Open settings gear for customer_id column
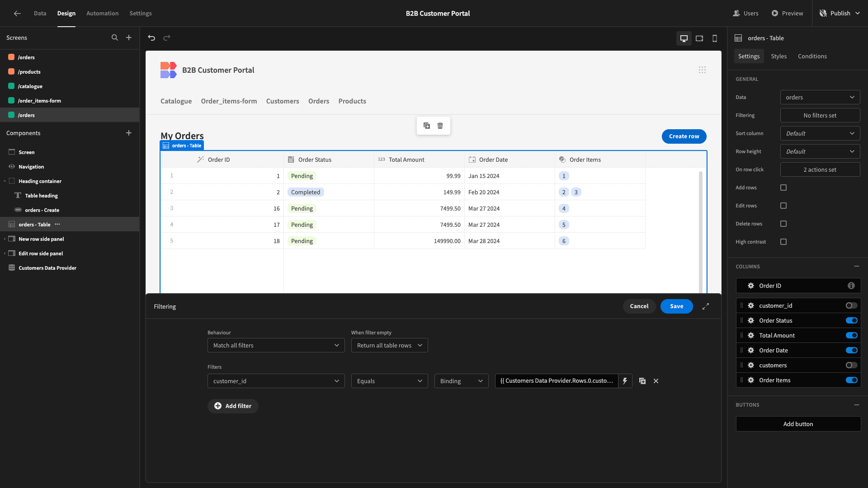Viewport: 868px width, 488px height. (751, 306)
